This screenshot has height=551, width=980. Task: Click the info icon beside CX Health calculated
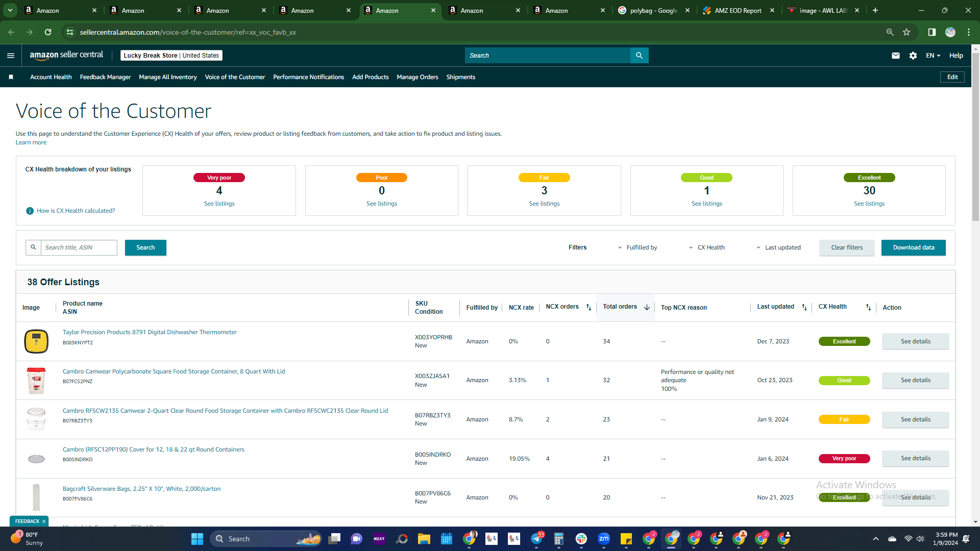30,211
